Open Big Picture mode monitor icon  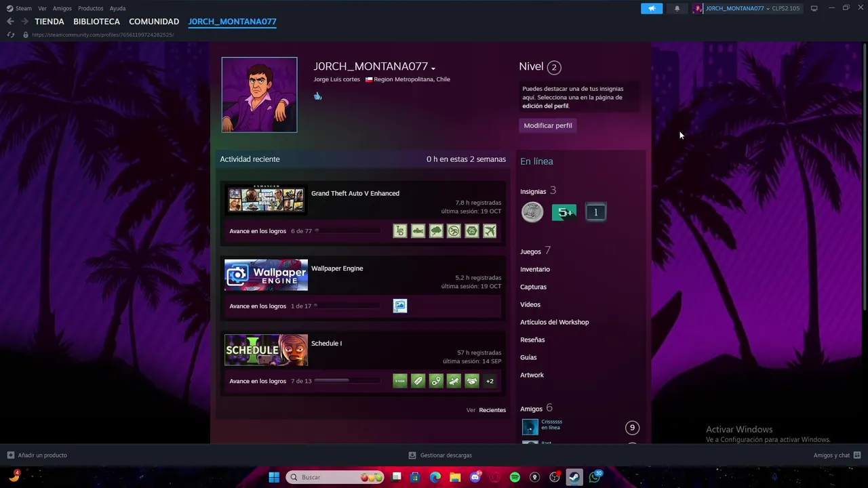(x=814, y=8)
